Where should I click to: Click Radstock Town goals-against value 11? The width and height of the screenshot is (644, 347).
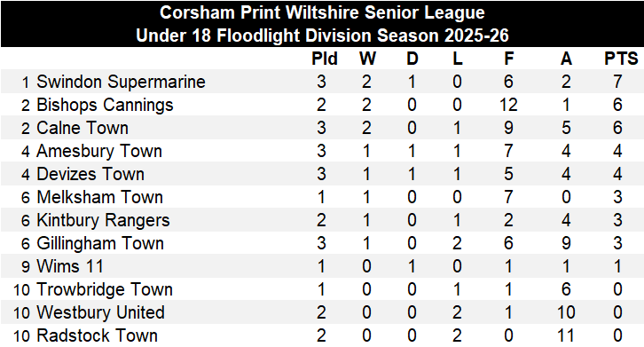566,335
